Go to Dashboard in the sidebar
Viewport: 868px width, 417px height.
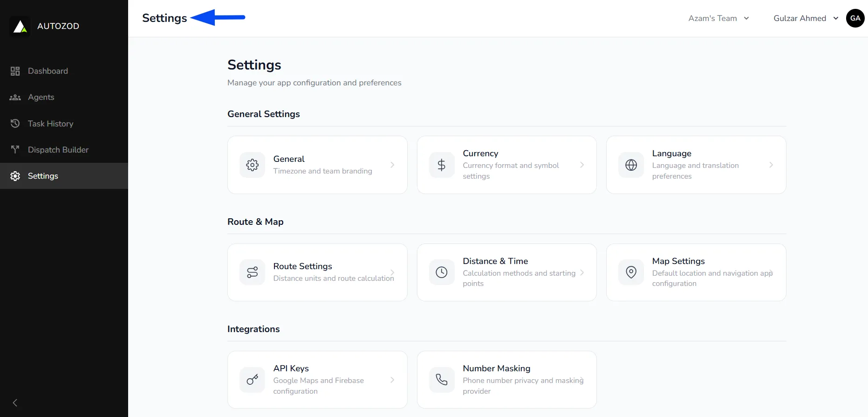(64, 71)
